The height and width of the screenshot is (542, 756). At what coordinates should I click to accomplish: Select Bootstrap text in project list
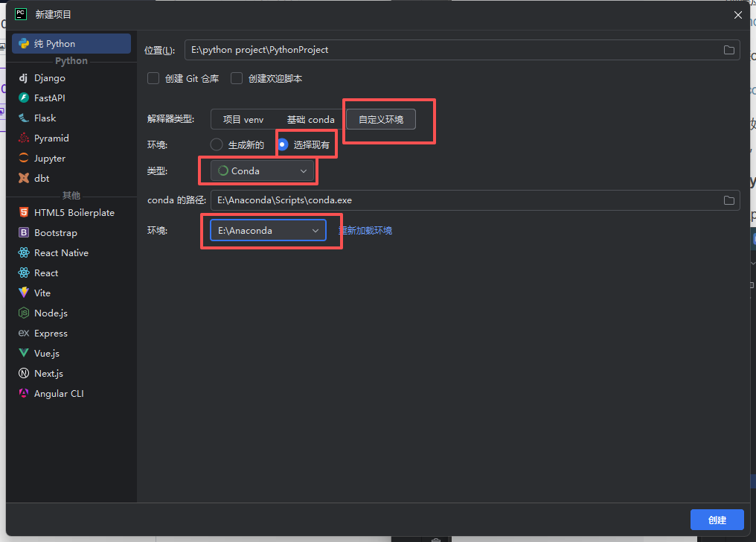[56, 233]
